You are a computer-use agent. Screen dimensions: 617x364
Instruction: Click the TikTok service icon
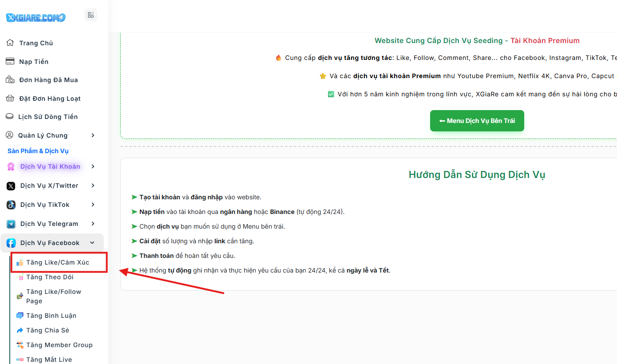click(x=11, y=205)
